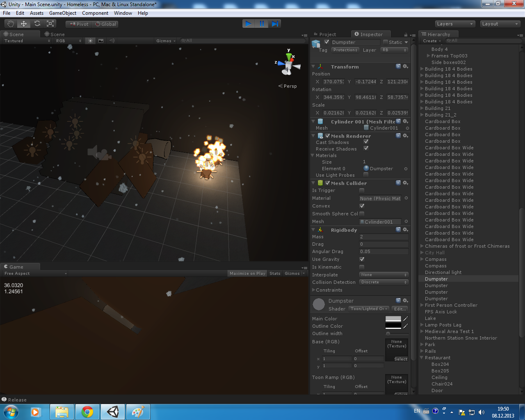Pick Mesh Filter mesh object selector circle
The width and height of the screenshot is (525, 420).
tap(407, 128)
